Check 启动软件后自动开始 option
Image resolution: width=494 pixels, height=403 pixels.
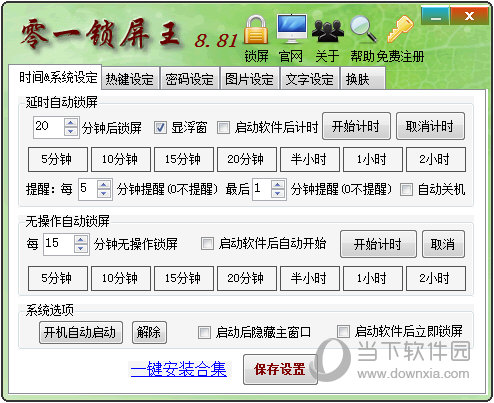click(x=207, y=244)
